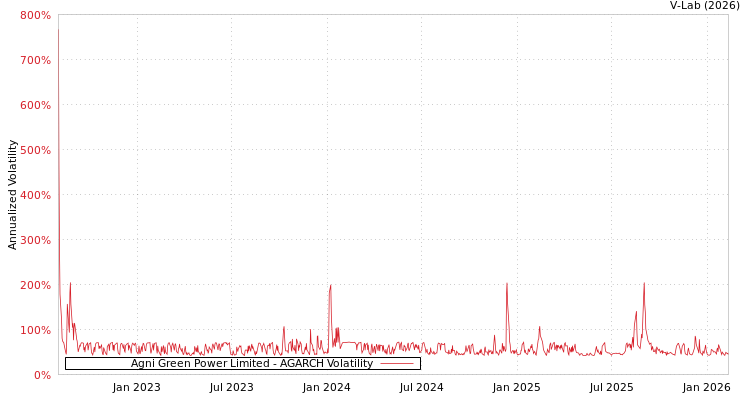Click the 500% y-axis label
Screen dimensions: 750x400
point(35,150)
